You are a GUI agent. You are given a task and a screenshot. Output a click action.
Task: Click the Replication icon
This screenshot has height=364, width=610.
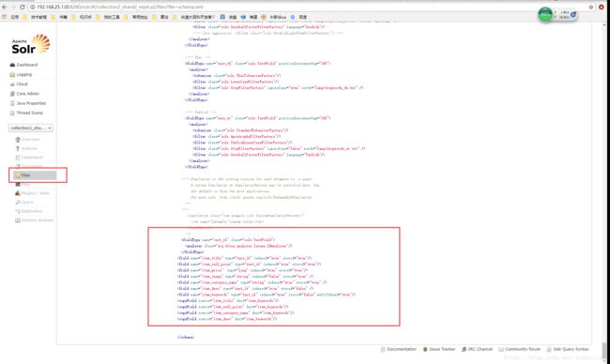(18, 211)
